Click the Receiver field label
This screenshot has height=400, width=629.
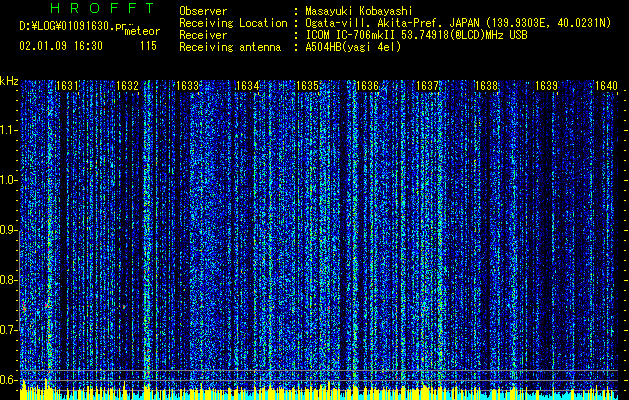point(203,35)
